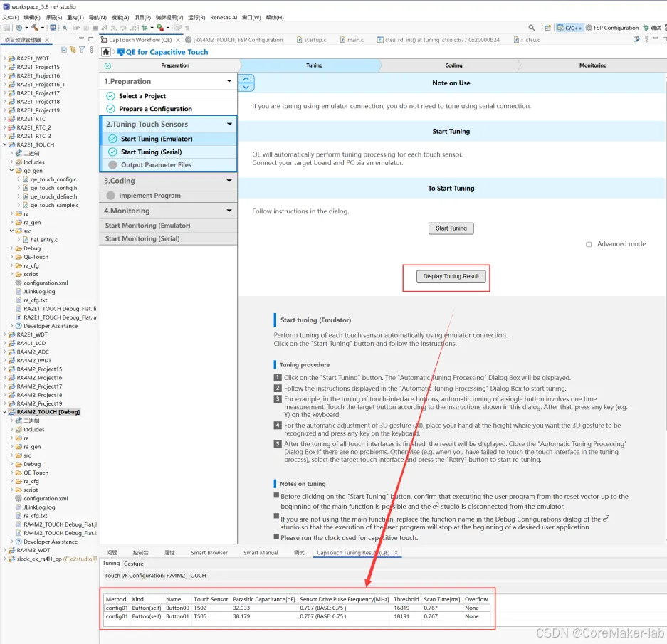Select the Coding workflow step

(453, 65)
